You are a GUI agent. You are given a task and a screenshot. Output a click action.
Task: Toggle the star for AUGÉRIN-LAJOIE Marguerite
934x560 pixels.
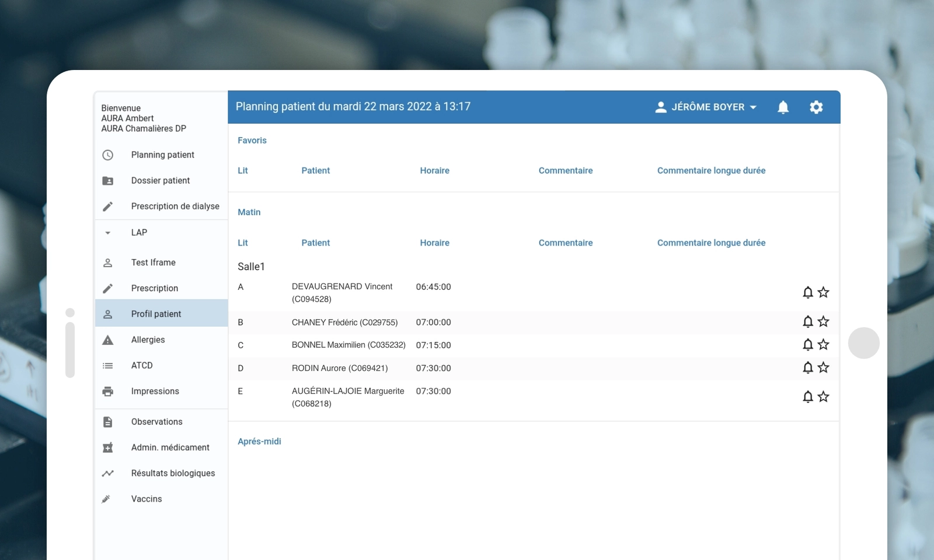[x=824, y=397]
